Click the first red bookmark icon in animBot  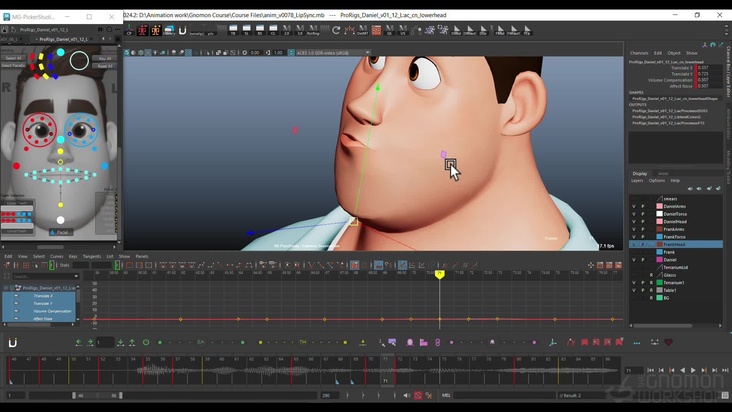coord(584,342)
